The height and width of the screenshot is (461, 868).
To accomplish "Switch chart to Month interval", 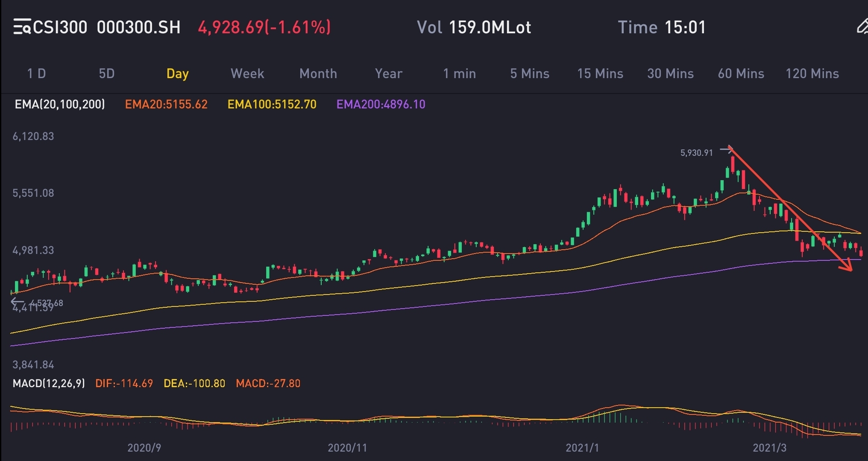I will point(318,73).
